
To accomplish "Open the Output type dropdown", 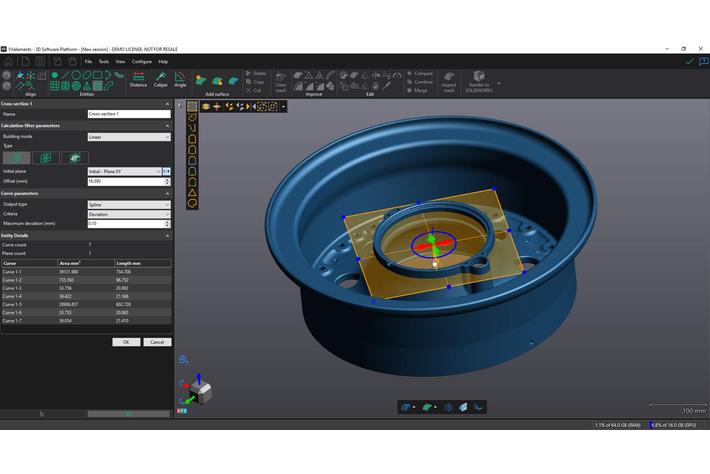I will [x=129, y=204].
